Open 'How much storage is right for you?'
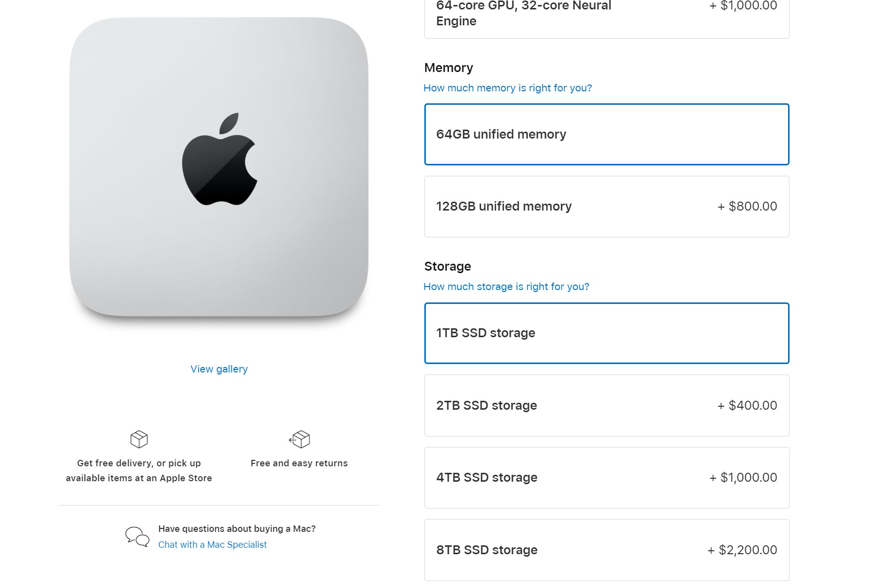This screenshot has width=875, height=588. tap(506, 287)
